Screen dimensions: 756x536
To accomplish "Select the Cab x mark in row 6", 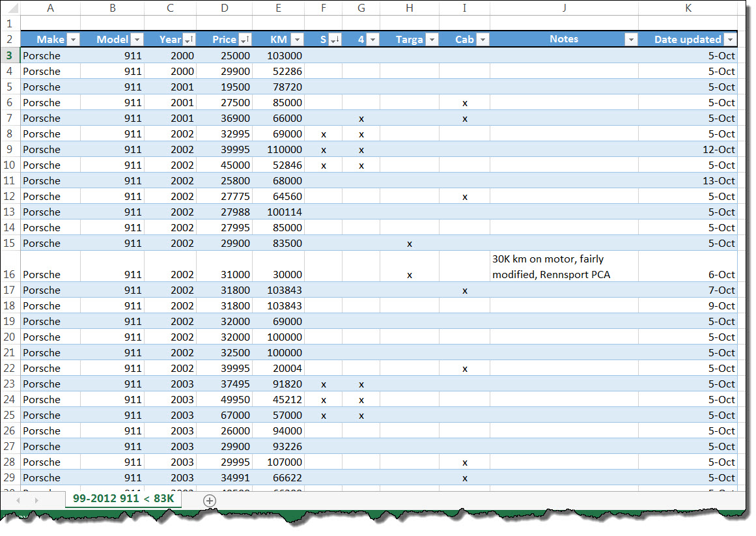I will (x=465, y=103).
